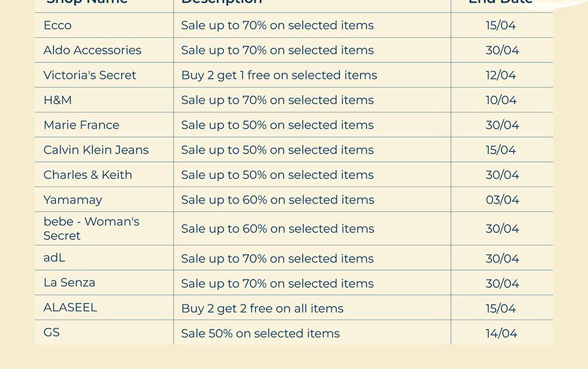Select the ALASEEL shop name
The width and height of the screenshot is (588, 369).
click(x=70, y=307)
